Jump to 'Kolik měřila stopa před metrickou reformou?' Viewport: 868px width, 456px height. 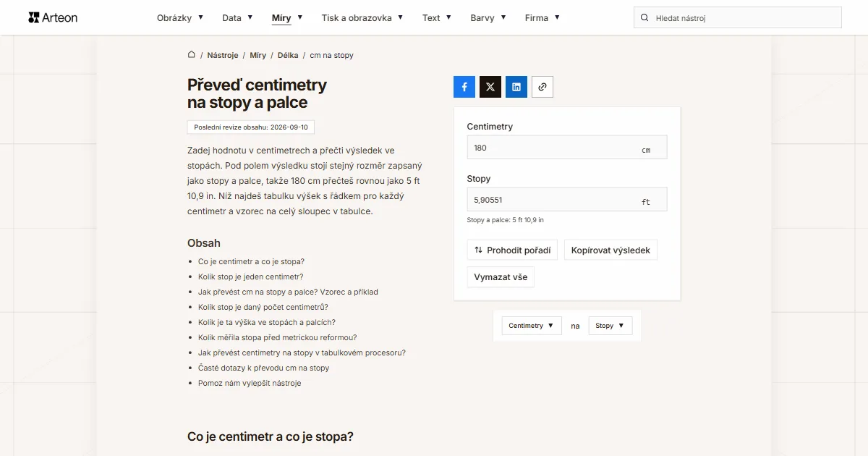(278, 338)
